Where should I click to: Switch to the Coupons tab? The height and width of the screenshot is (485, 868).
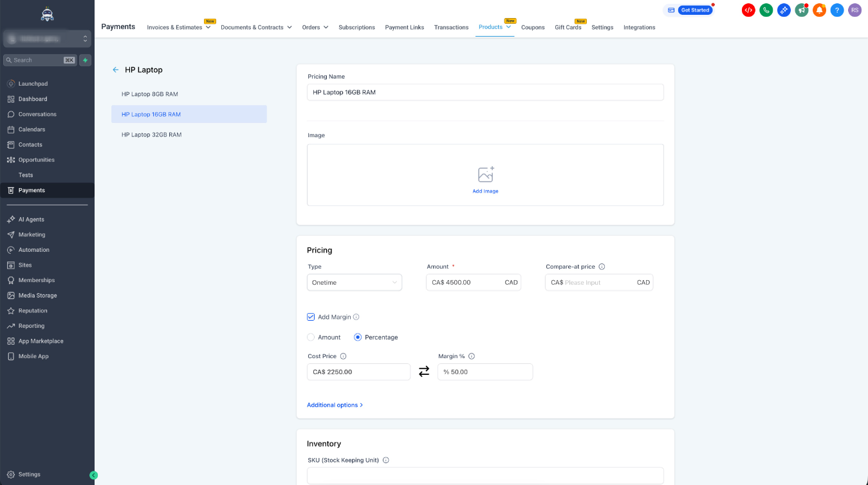[x=533, y=28]
